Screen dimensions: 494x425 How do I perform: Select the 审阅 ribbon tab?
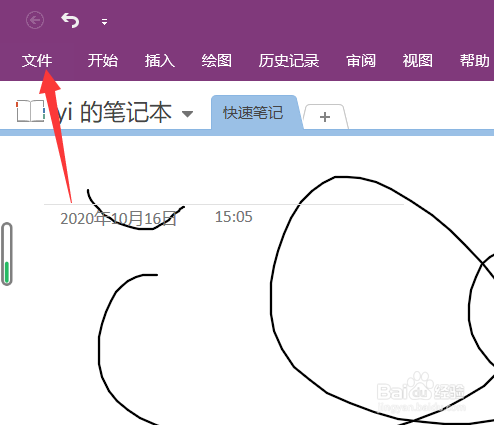(361, 61)
